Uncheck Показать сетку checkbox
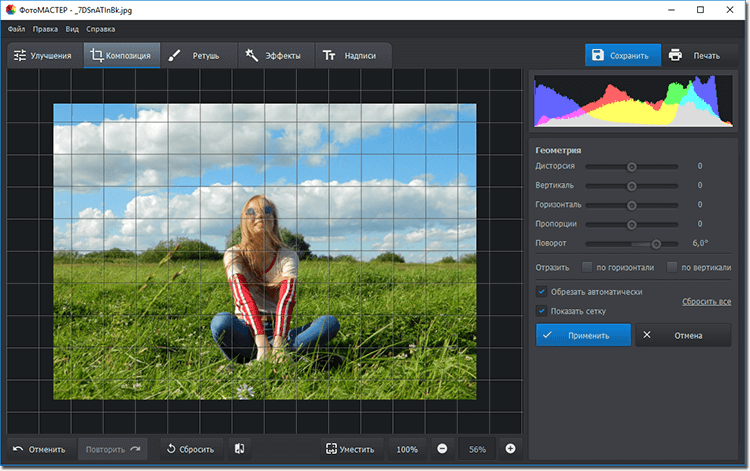 tap(541, 311)
